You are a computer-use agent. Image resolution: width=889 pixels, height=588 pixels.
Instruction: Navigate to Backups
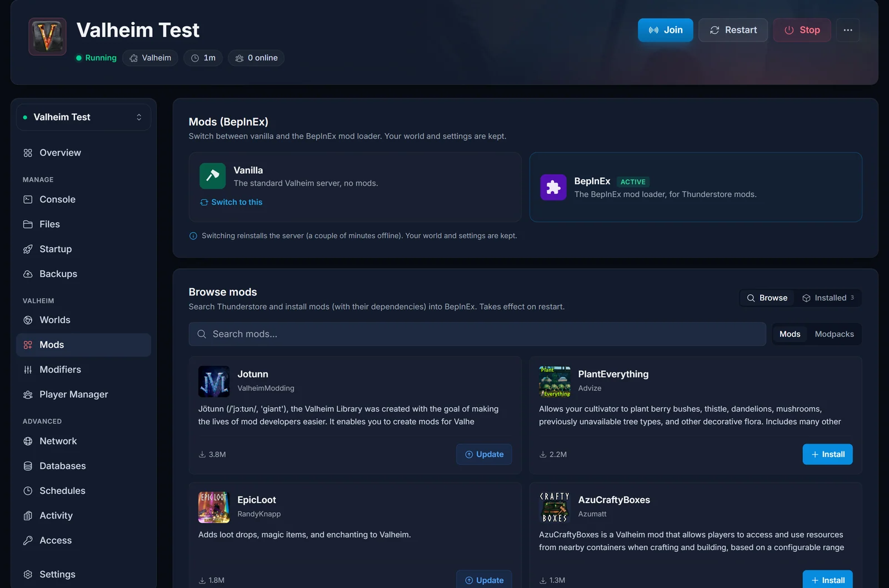(83, 274)
